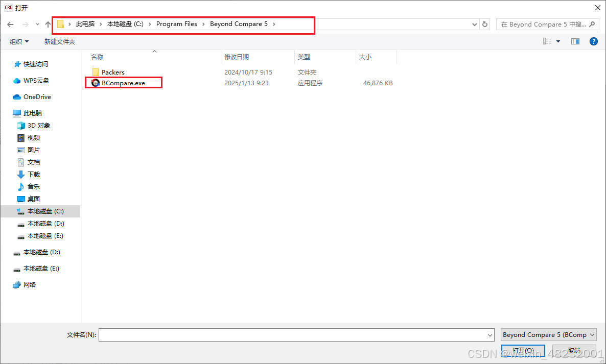This screenshot has width=606, height=364.
Task: Toggle the preview pane
Action: (575, 41)
